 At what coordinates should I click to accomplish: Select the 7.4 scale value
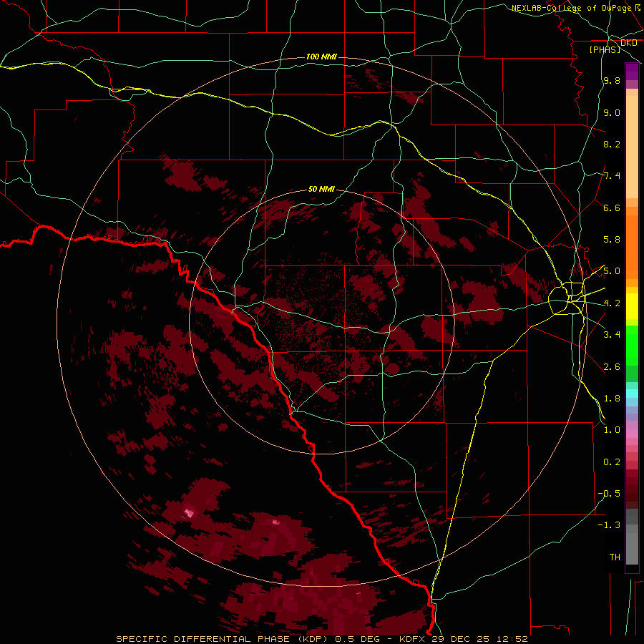pyautogui.click(x=612, y=176)
